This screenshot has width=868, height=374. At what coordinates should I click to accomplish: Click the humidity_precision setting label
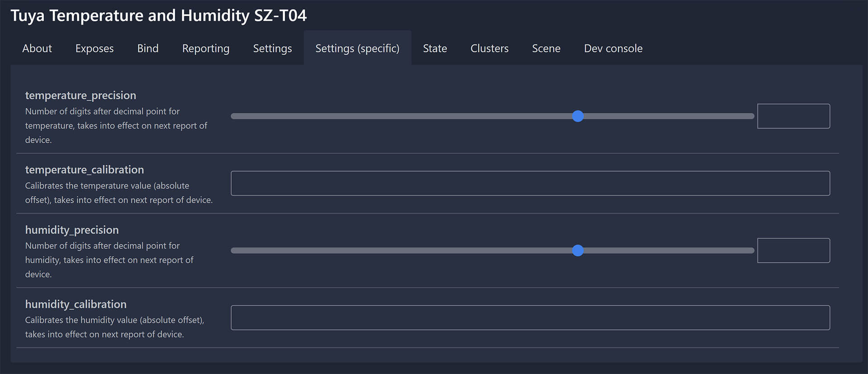tap(72, 230)
